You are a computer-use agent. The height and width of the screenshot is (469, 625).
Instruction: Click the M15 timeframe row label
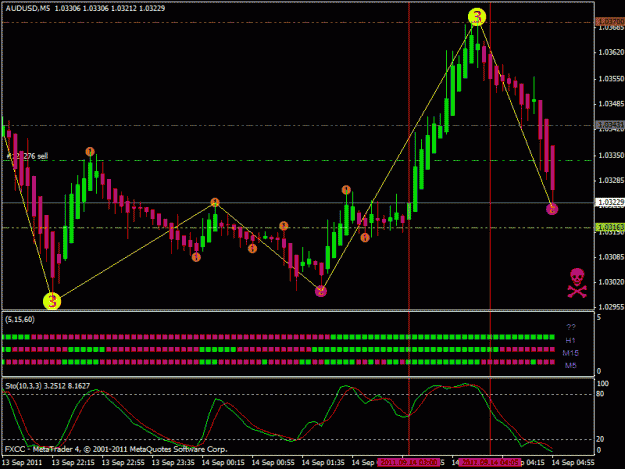click(570, 353)
